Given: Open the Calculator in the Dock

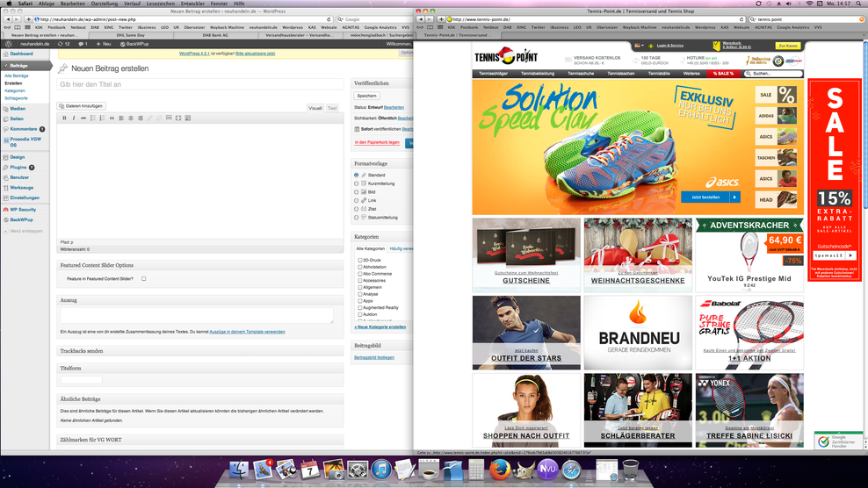Looking at the screenshot, I should coord(475,470).
